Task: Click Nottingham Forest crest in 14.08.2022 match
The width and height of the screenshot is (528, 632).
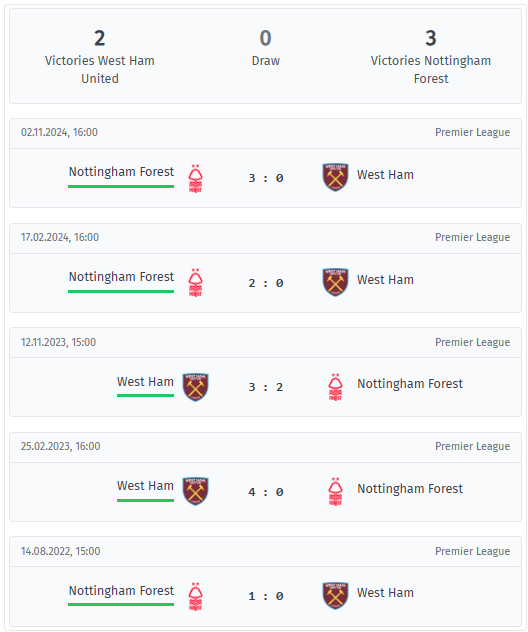Action: pos(195,596)
